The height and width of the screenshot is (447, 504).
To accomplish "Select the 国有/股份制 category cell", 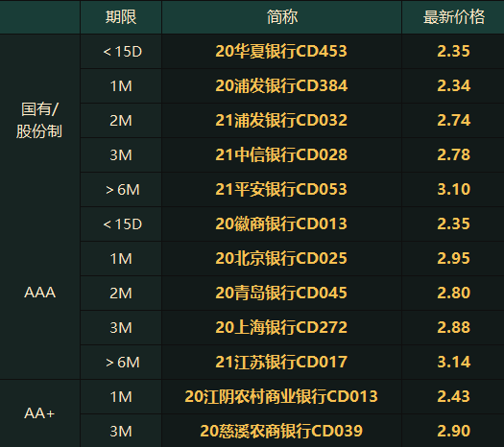I will coord(39,120).
